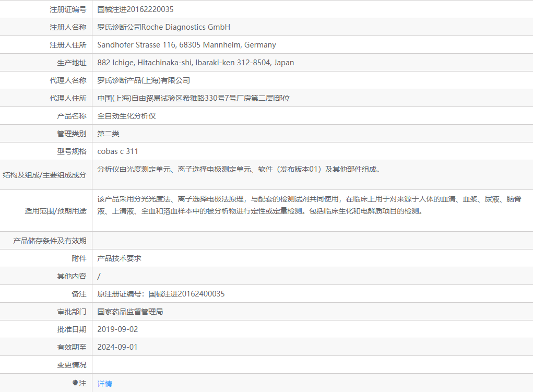Select the 产品储存条件及有效期 label
Viewport: 533px width, 392px height.
(x=50, y=241)
